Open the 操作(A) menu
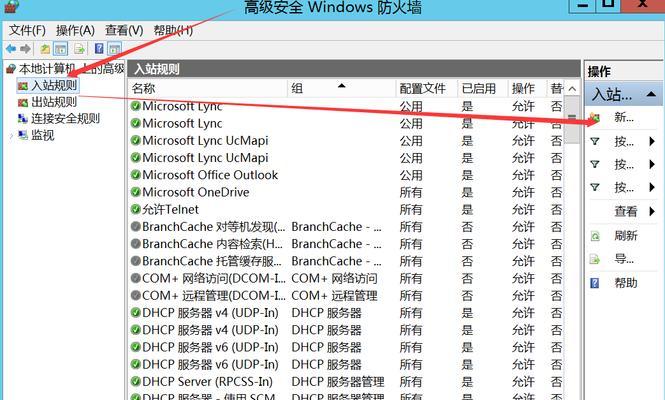This screenshot has height=400, width=665. 75,31
